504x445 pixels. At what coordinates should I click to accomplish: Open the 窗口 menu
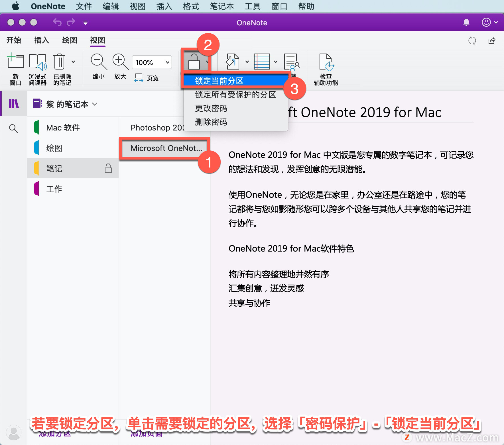tap(279, 6)
